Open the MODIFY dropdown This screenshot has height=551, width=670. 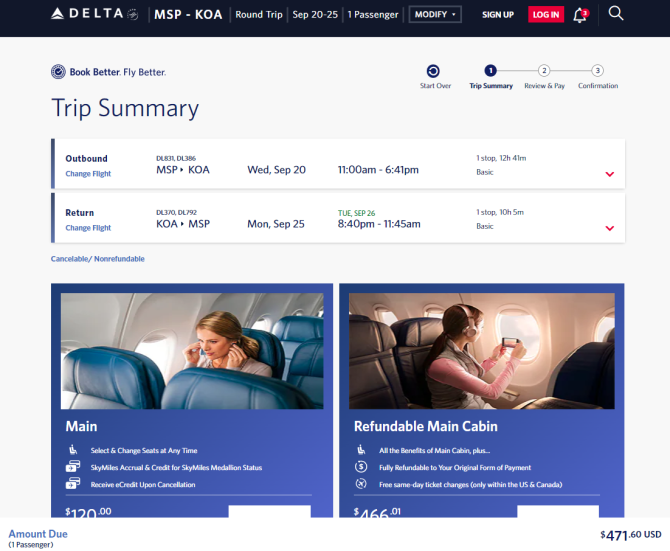(435, 15)
